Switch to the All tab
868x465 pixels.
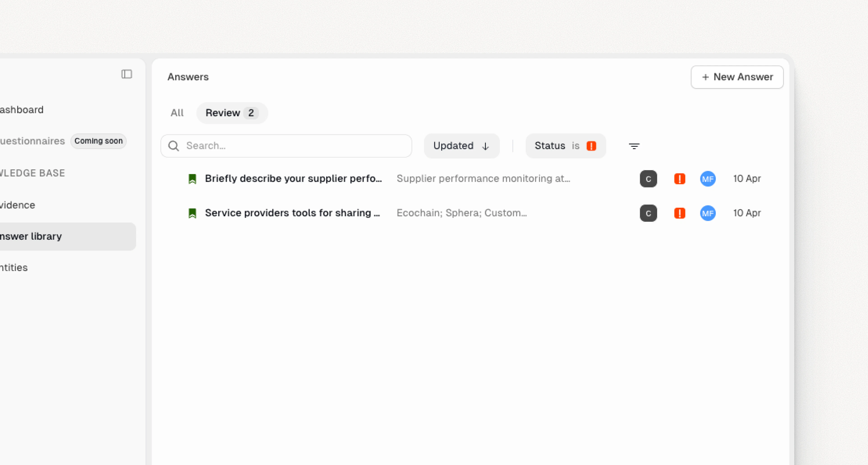pos(177,113)
